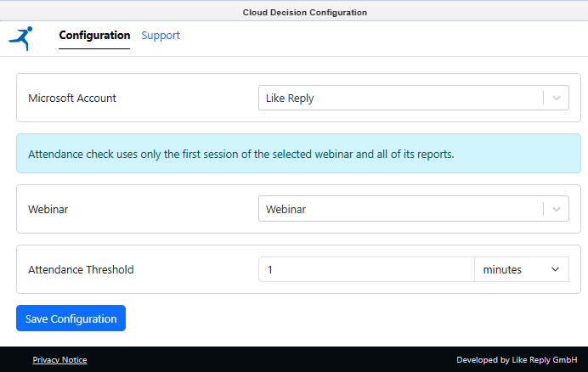Click the Microsoft Account label
This screenshot has height=372, width=588.
click(x=72, y=98)
